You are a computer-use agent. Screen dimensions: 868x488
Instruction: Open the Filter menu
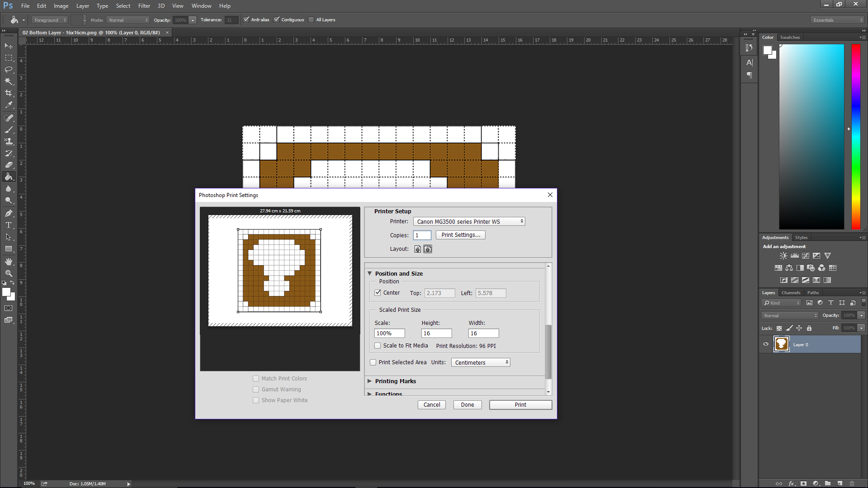tap(144, 5)
